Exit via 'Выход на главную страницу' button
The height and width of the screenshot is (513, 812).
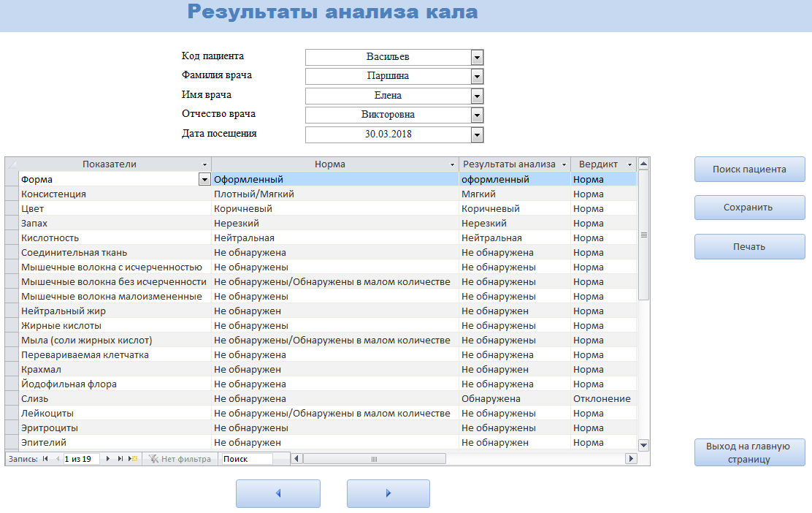tap(749, 452)
